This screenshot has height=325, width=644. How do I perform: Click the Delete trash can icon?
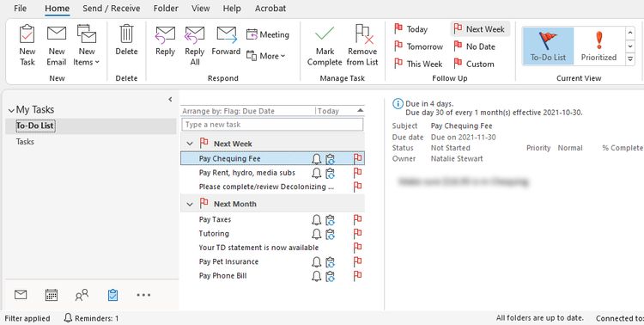pos(126,34)
